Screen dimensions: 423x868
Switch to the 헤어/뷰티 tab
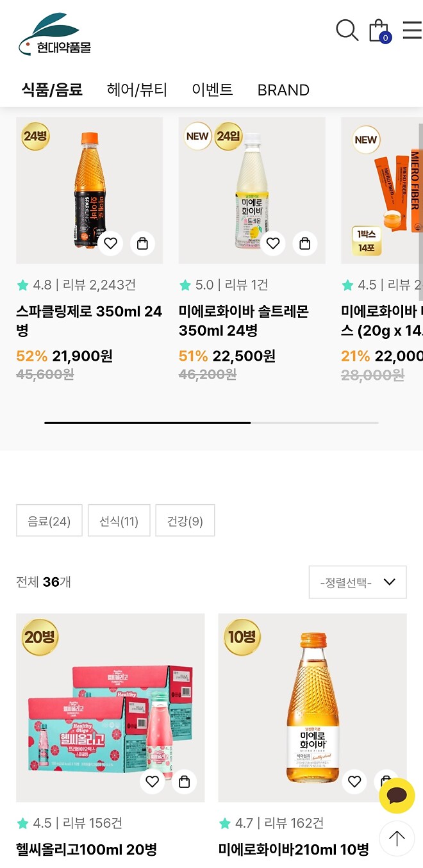(137, 90)
